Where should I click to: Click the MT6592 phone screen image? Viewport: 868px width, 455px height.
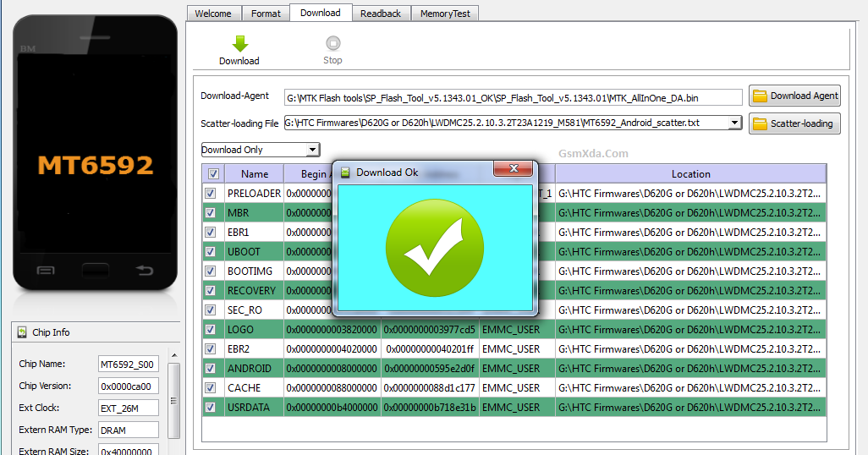96,154
